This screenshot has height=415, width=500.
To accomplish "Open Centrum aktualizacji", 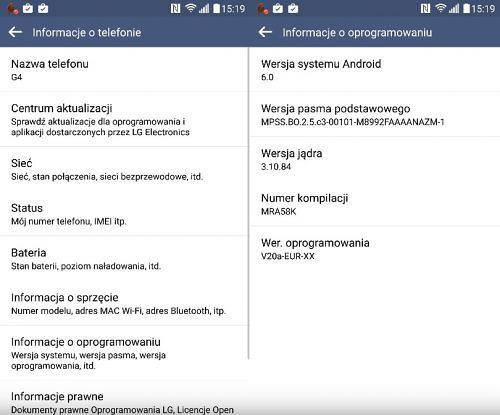I will pyautogui.click(x=124, y=119).
